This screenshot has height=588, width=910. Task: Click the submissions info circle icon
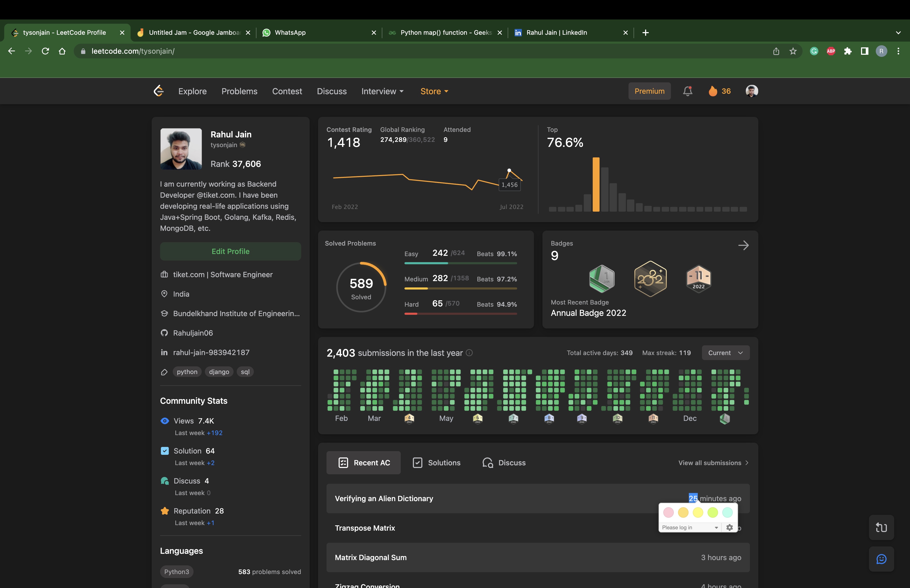point(469,353)
